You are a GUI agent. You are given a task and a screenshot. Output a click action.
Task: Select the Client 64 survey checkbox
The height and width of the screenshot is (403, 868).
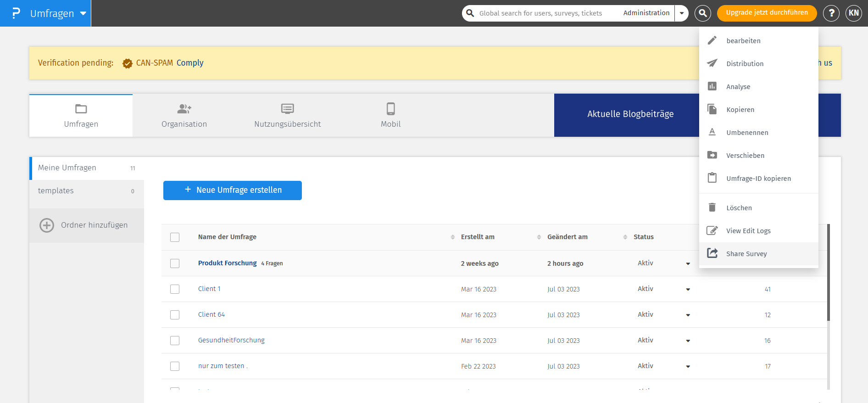[175, 315]
